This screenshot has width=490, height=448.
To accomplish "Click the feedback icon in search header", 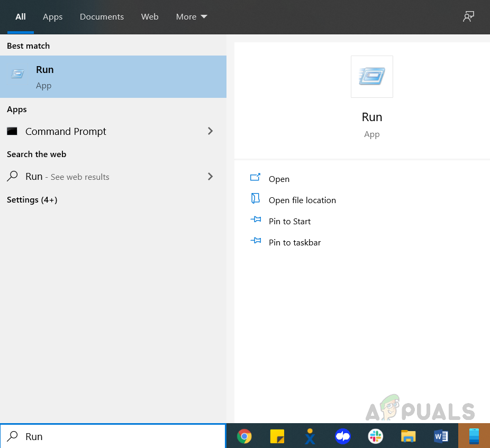I will [468, 17].
